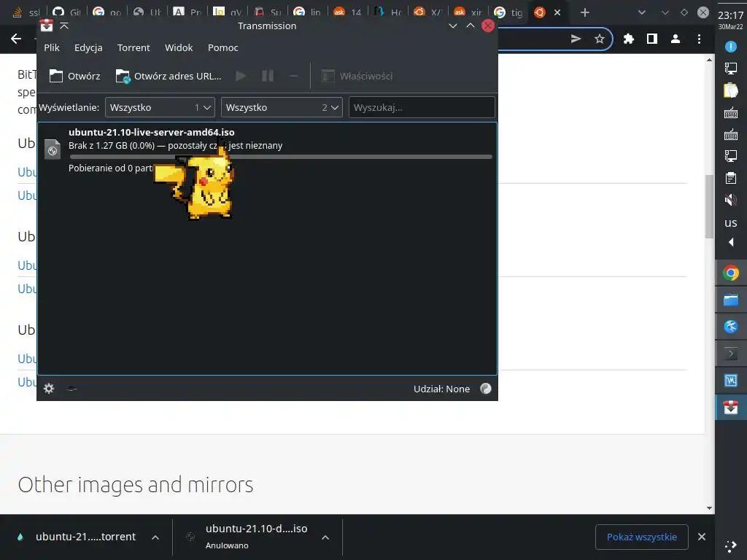Expand ubuntu-21.10-d....iso download options
Image resolution: width=747 pixels, height=560 pixels.
coord(325,537)
